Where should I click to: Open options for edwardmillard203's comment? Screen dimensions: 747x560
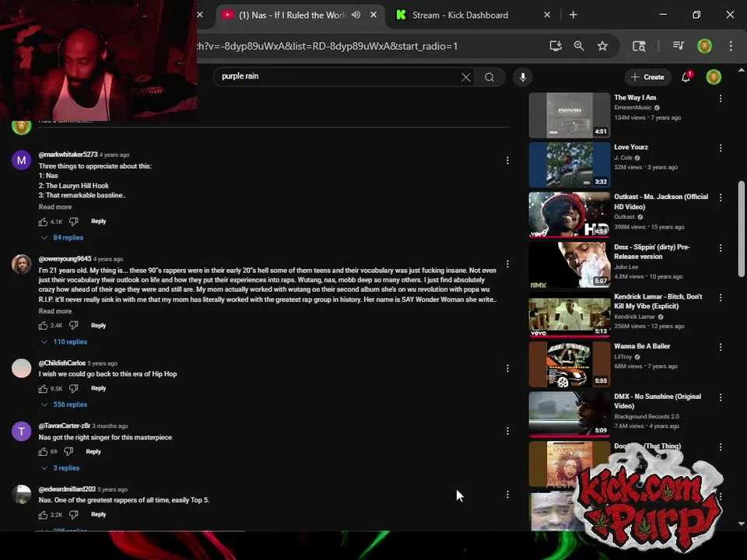pyautogui.click(x=507, y=495)
